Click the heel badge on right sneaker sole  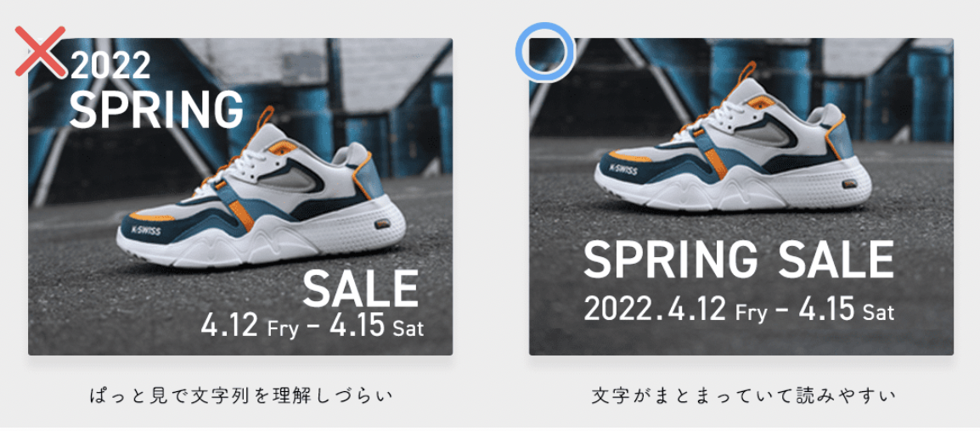(x=851, y=183)
